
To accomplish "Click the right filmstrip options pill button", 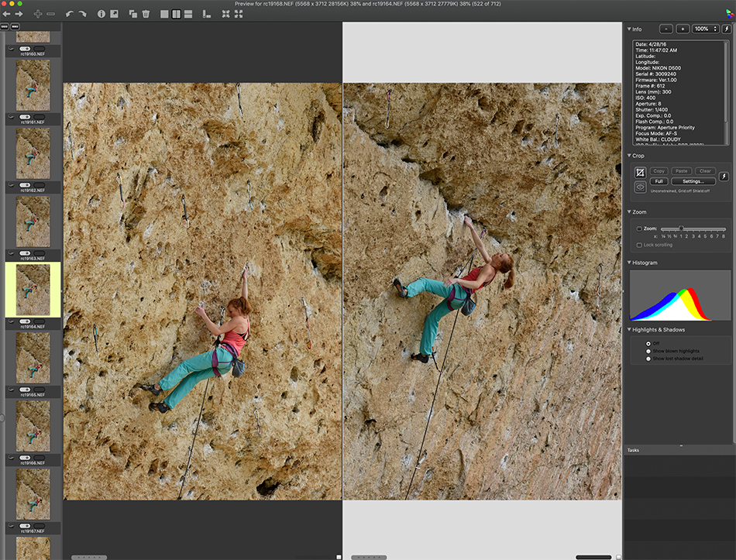I will click(15, 27).
